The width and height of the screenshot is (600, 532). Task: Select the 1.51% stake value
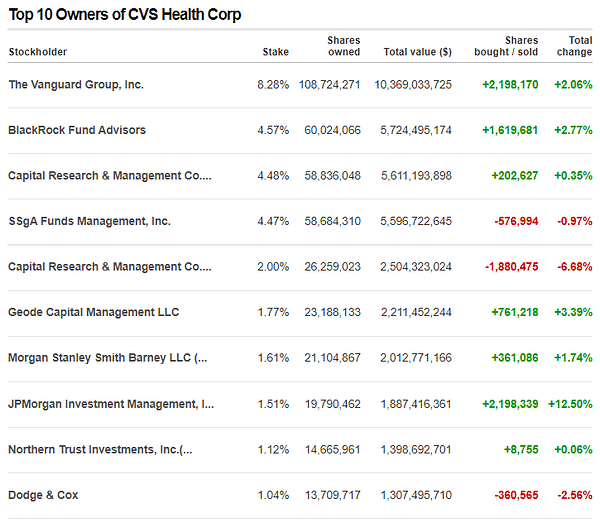(273, 404)
